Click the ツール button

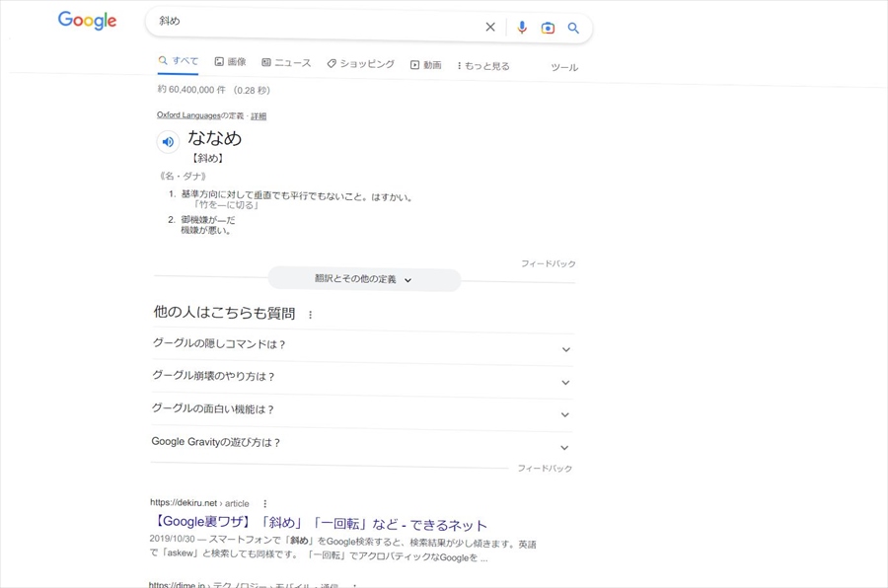564,67
